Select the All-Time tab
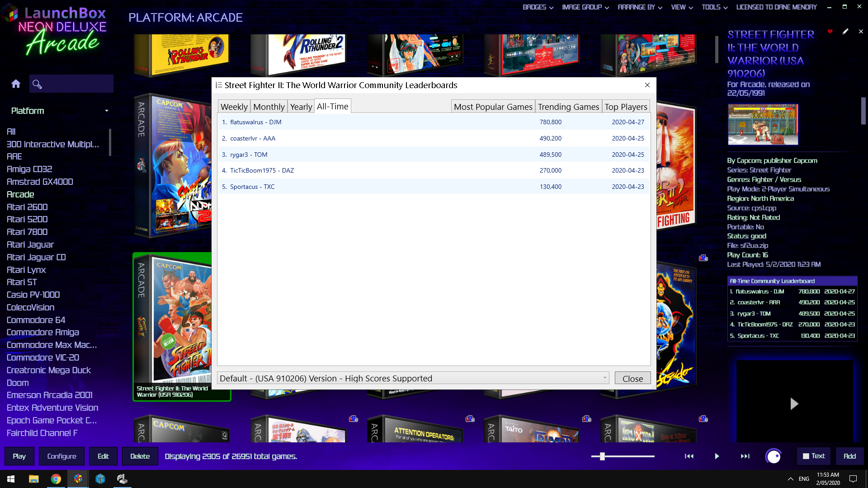Viewport: 868px width, 488px height. coord(333,106)
